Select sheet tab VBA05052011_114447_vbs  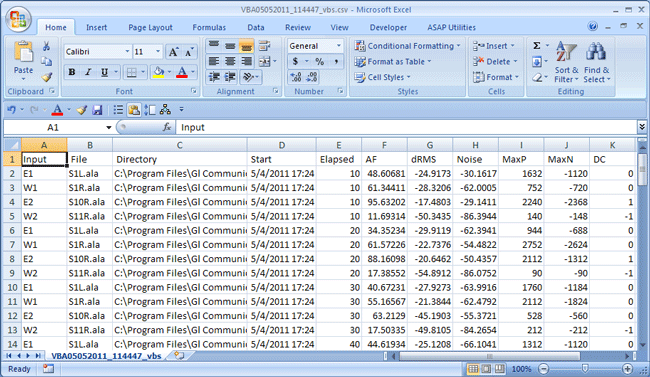[x=107, y=356]
